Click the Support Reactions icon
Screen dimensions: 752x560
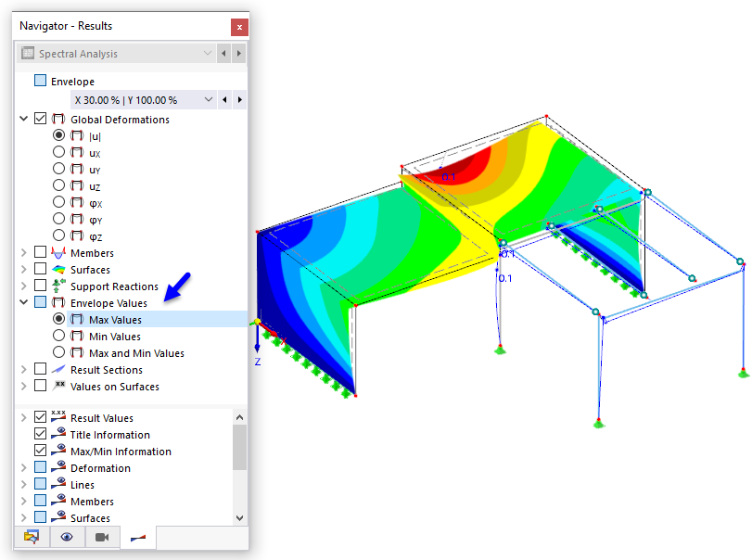tap(58, 286)
